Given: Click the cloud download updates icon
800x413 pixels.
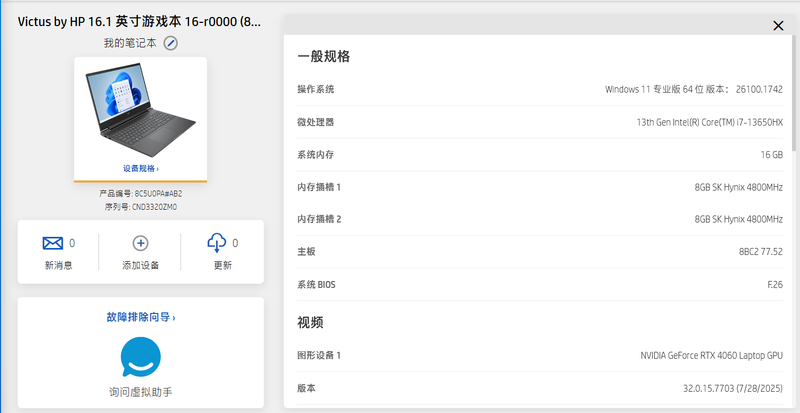Looking at the screenshot, I should (x=217, y=243).
